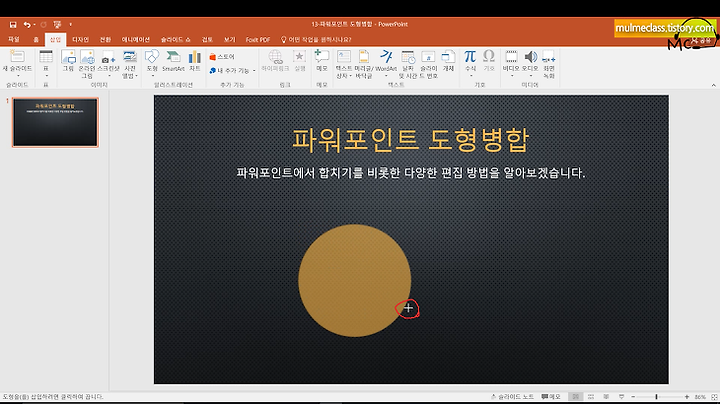720x404 pixels.
Task: Click the zoom slider handle
Action: [x=657, y=397]
